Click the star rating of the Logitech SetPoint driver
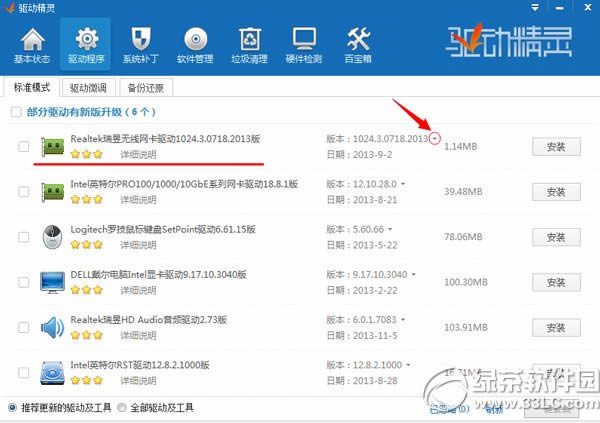This screenshot has width=600, height=423. (87, 245)
